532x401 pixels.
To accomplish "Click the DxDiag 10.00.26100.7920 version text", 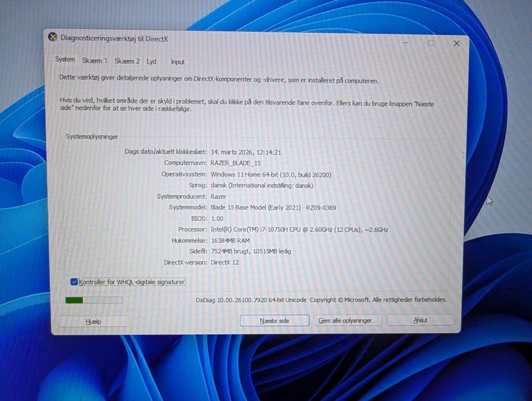I will [250, 300].
